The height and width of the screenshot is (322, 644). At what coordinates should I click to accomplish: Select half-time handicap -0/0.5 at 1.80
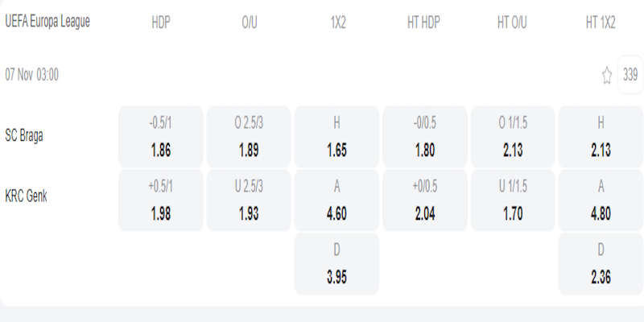click(x=426, y=136)
